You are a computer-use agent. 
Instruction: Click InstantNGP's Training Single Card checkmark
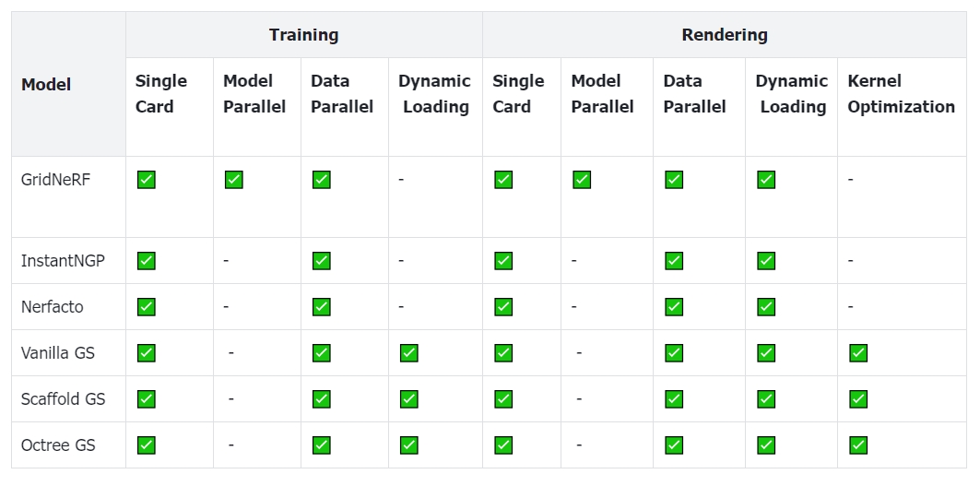point(147,261)
